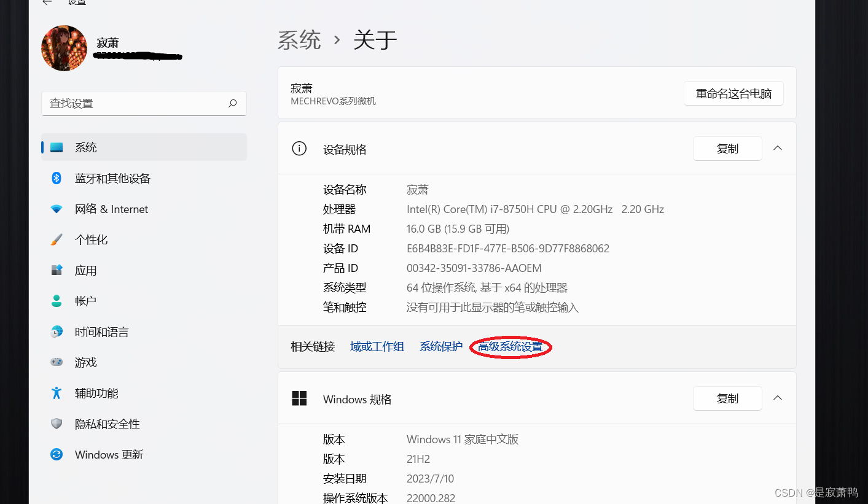
Task: Open 时间和语言 settings
Action: point(144,331)
